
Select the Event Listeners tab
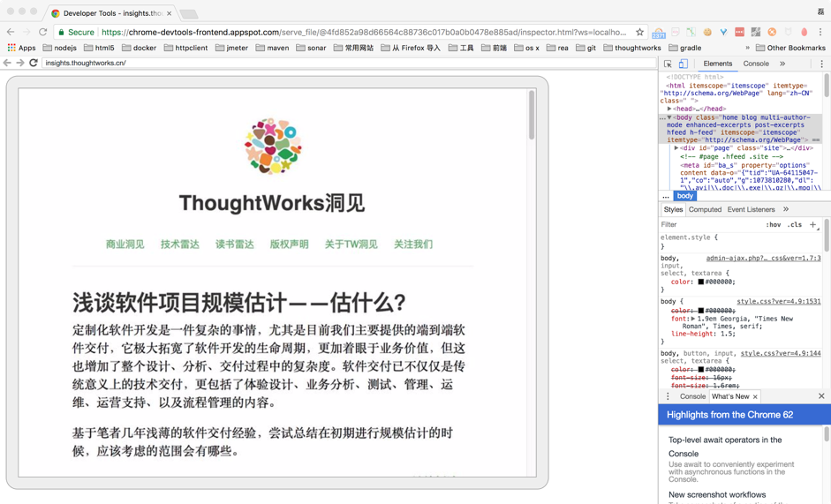pyautogui.click(x=751, y=209)
